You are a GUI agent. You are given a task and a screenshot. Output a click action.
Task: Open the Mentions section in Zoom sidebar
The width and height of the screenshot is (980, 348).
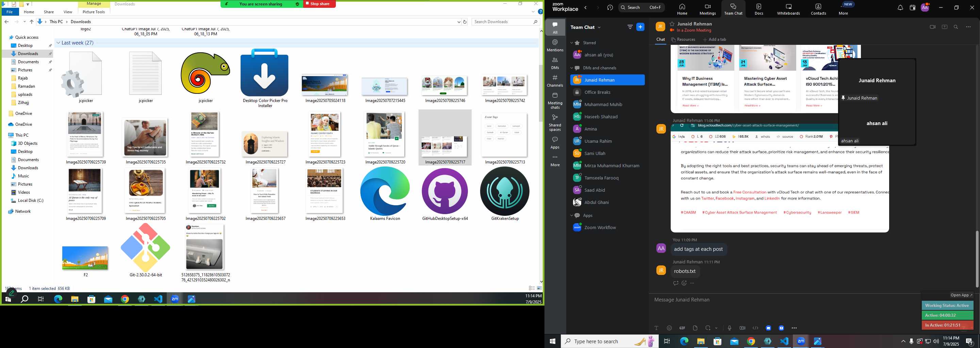pos(555,45)
